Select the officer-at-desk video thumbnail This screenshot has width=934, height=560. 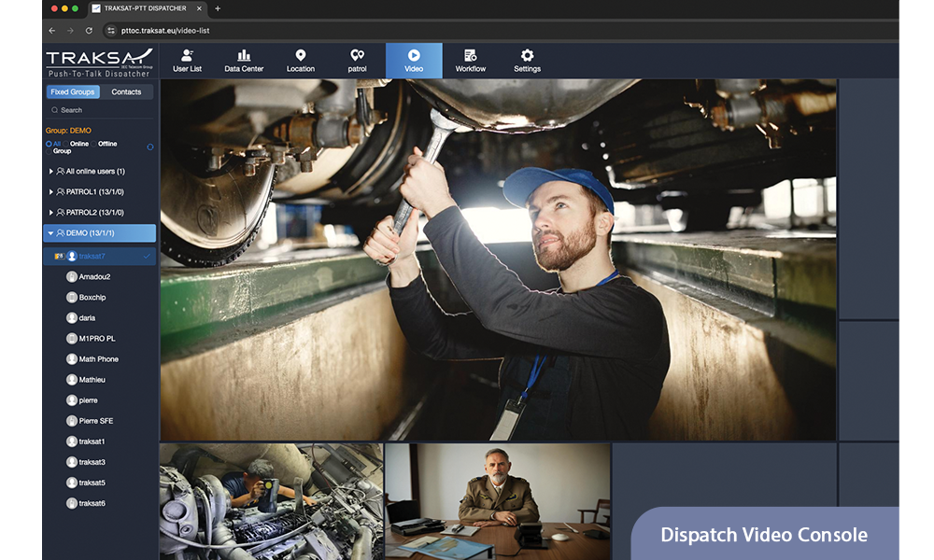(x=497, y=499)
